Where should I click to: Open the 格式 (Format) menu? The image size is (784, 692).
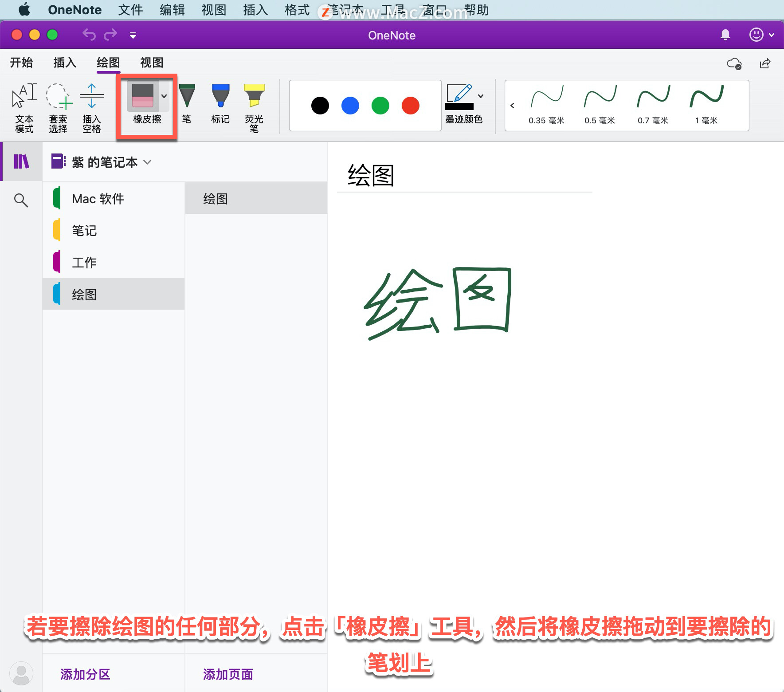pyautogui.click(x=297, y=10)
